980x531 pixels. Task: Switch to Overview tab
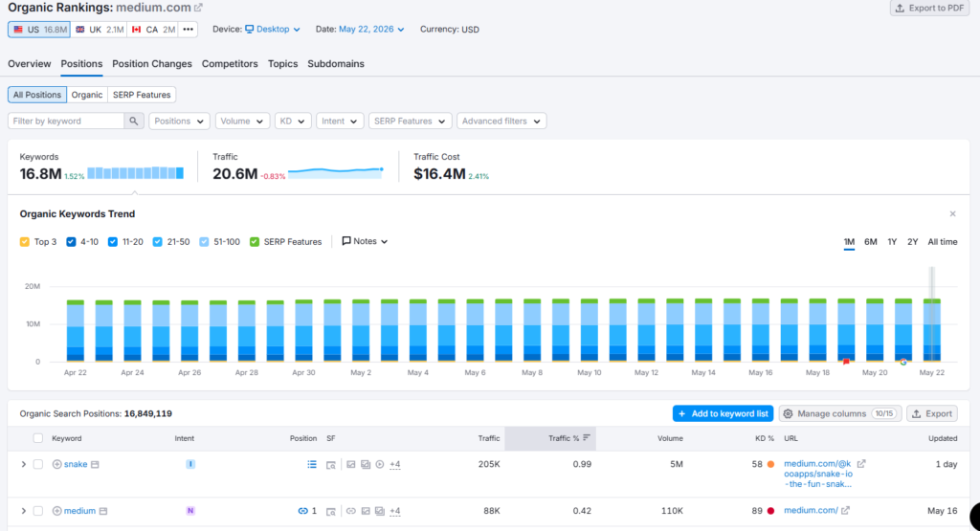click(x=30, y=64)
